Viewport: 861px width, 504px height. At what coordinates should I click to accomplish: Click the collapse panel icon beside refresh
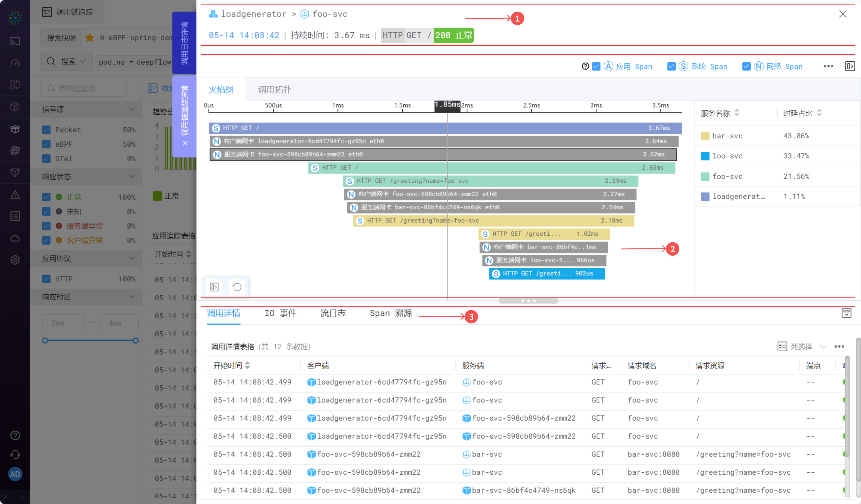[214, 287]
